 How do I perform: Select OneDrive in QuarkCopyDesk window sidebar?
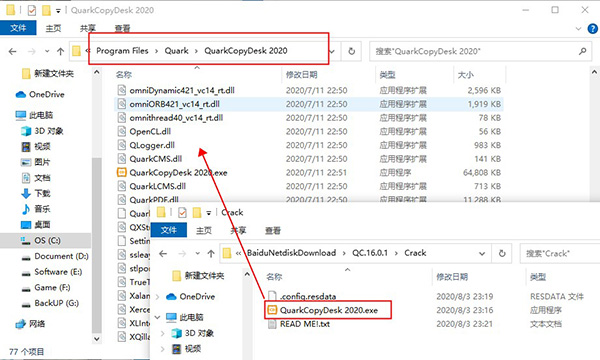(x=40, y=94)
